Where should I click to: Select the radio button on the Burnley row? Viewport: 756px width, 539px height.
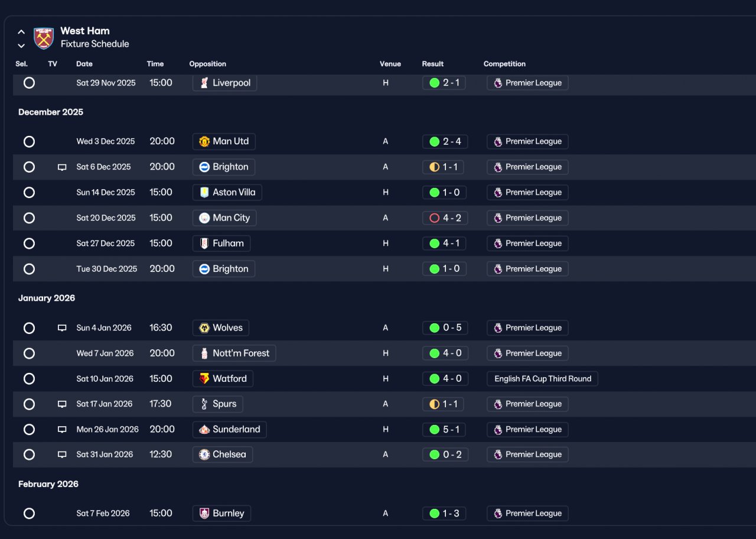pos(29,514)
